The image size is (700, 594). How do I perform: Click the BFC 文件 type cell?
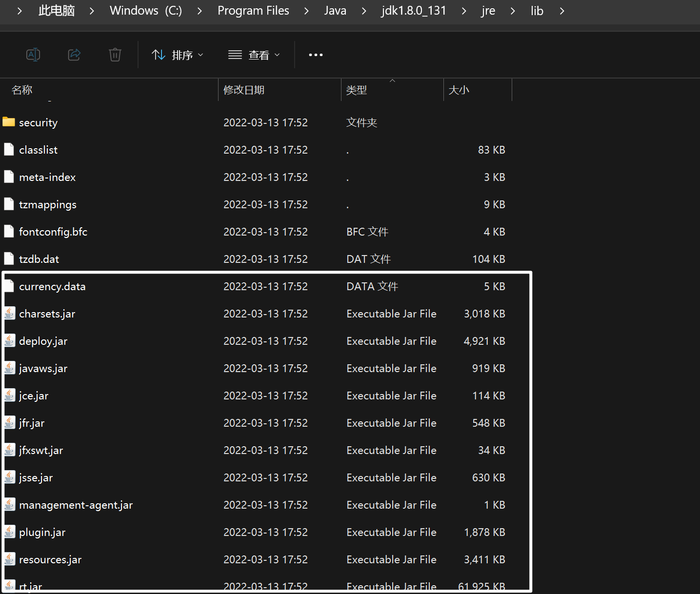(367, 232)
